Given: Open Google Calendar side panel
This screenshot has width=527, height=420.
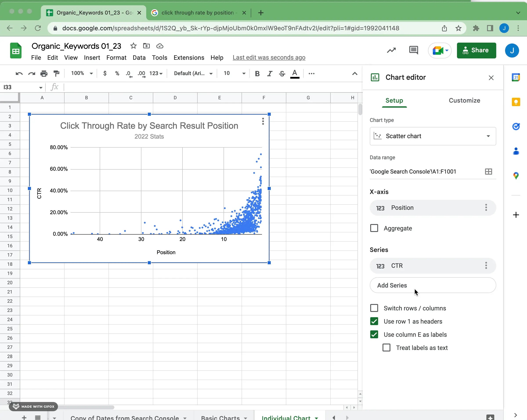Looking at the screenshot, I should (516, 77).
